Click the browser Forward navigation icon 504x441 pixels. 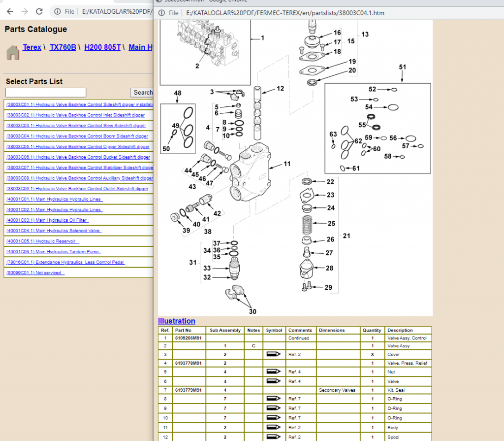tap(26, 11)
